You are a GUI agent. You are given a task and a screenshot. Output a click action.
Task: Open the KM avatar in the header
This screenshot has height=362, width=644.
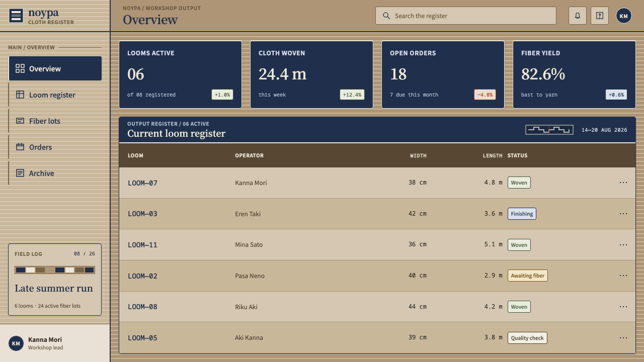coord(624,16)
